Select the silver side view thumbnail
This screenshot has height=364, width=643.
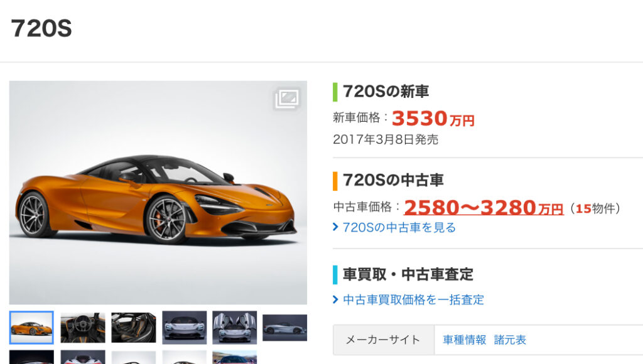285,328
